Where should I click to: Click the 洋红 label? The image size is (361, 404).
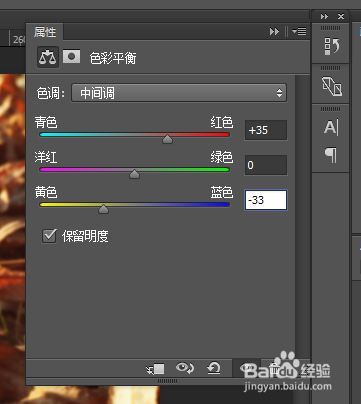(x=46, y=157)
